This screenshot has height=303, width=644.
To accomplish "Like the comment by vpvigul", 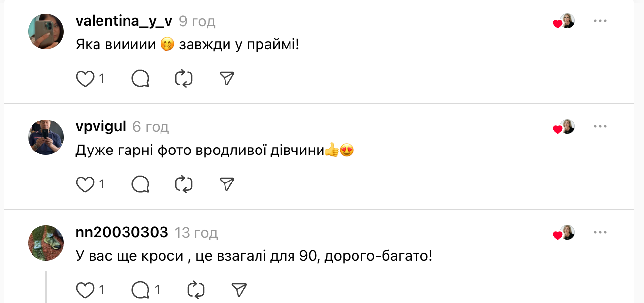I will pos(85,184).
